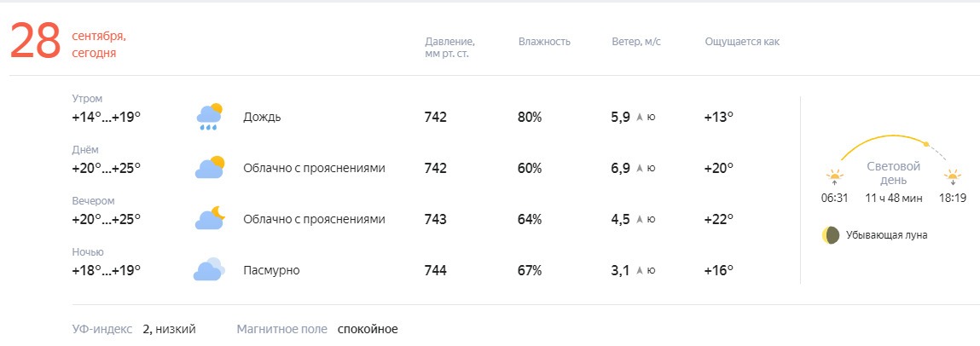Select the "Влажность" column header
The width and height of the screenshot is (980, 346).
[544, 42]
